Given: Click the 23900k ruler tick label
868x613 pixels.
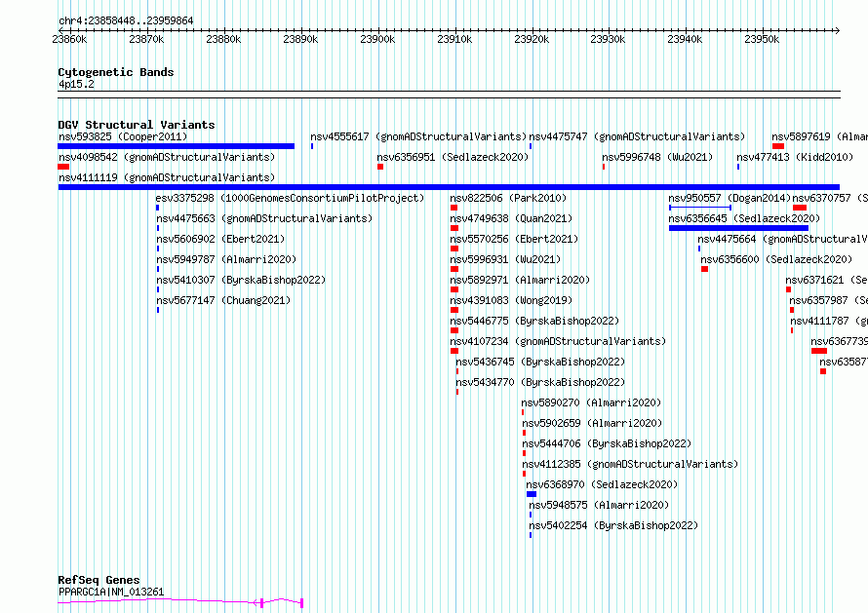Looking at the screenshot, I should pos(377,39).
